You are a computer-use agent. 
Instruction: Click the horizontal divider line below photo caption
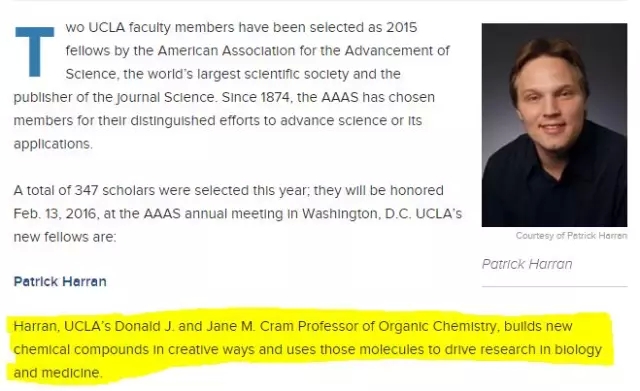click(x=554, y=287)
